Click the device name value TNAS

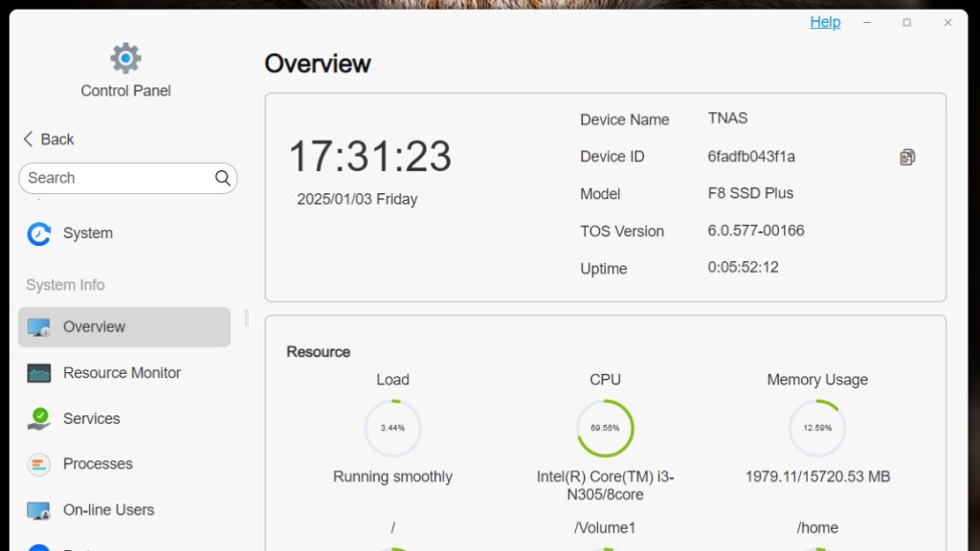(727, 118)
